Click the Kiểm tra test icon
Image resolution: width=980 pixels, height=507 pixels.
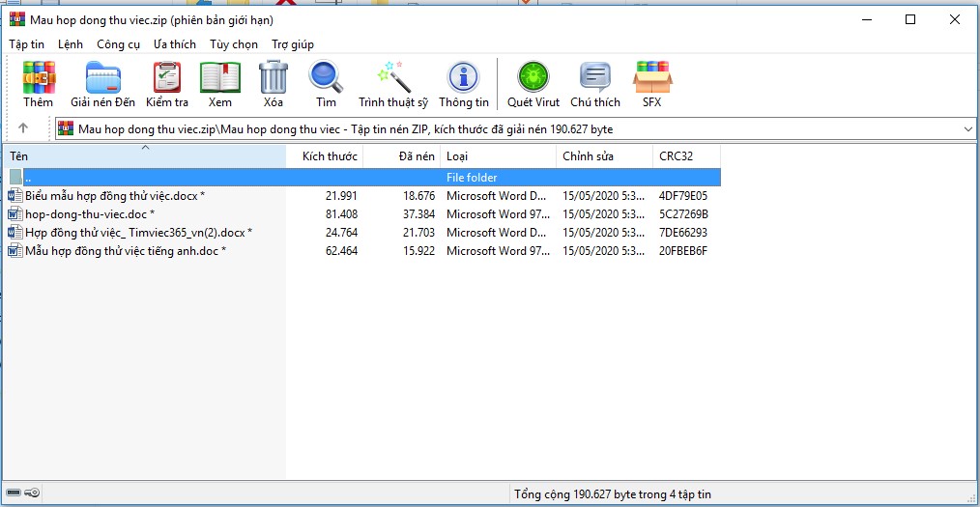pyautogui.click(x=167, y=78)
